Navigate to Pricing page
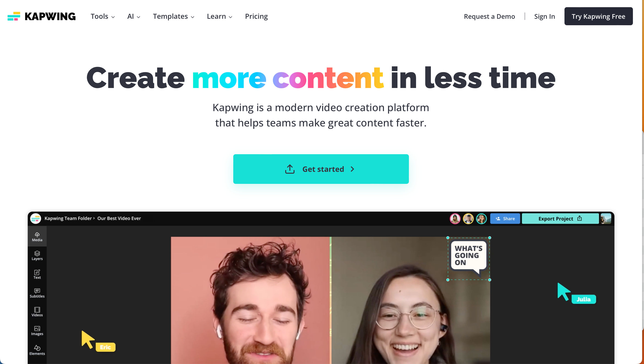Image resolution: width=644 pixels, height=364 pixels. tap(257, 16)
